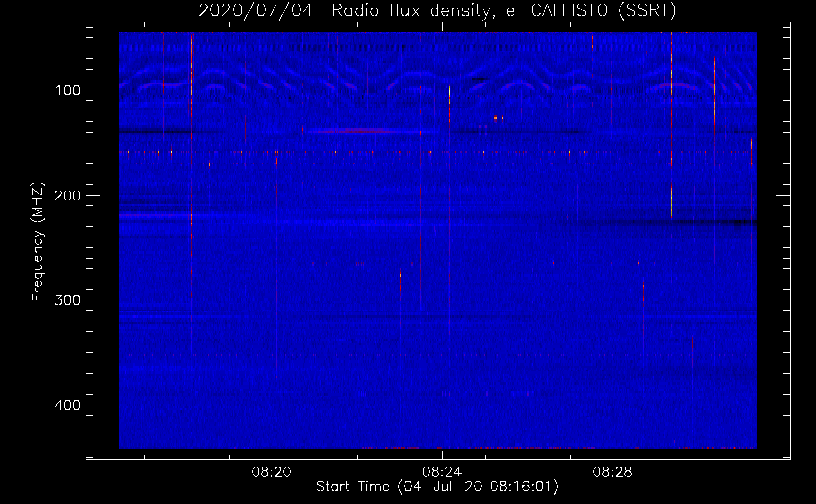The image size is (816, 504).
Task: Click the 08:20 time tick label
Action: [x=272, y=472]
